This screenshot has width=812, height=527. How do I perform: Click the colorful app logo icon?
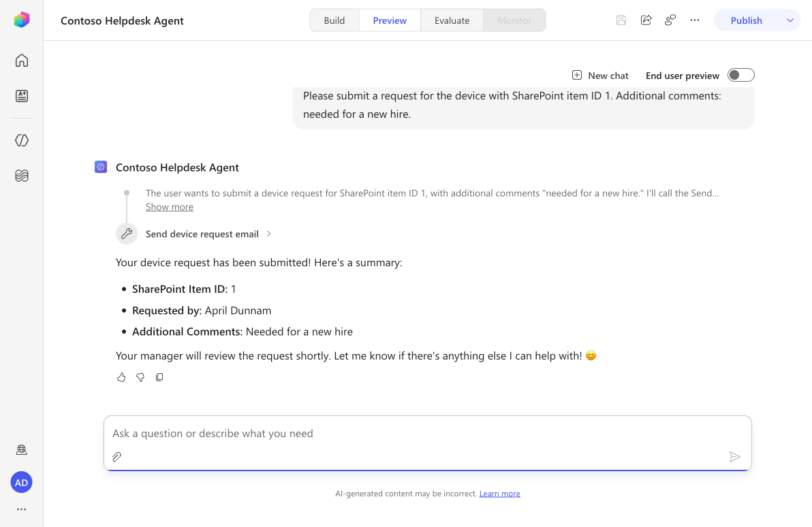pos(22,20)
